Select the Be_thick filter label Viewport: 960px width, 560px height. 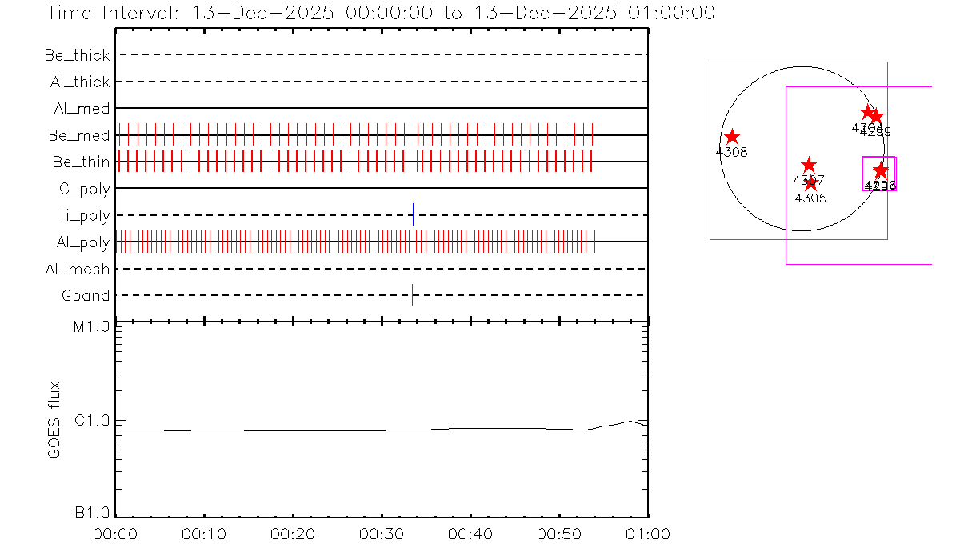(78, 55)
